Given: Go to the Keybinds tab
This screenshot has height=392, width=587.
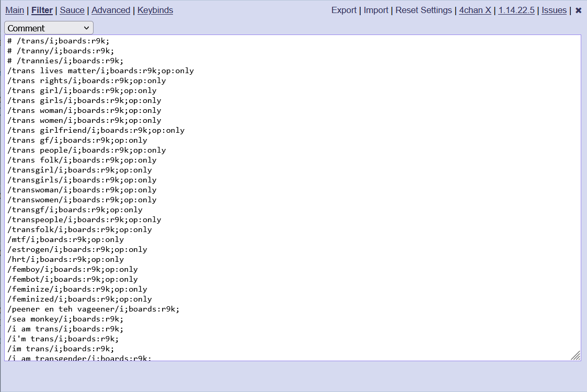Looking at the screenshot, I should pos(155,10).
